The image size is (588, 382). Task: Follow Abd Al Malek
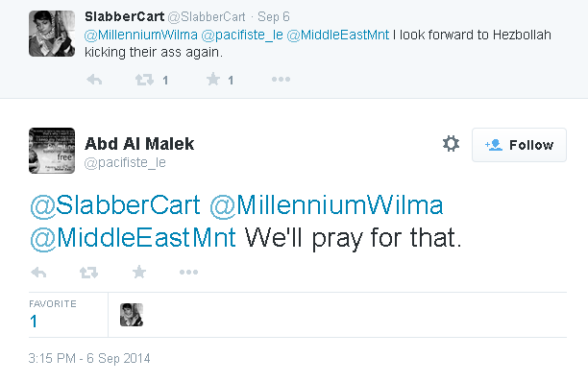(x=519, y=145)
